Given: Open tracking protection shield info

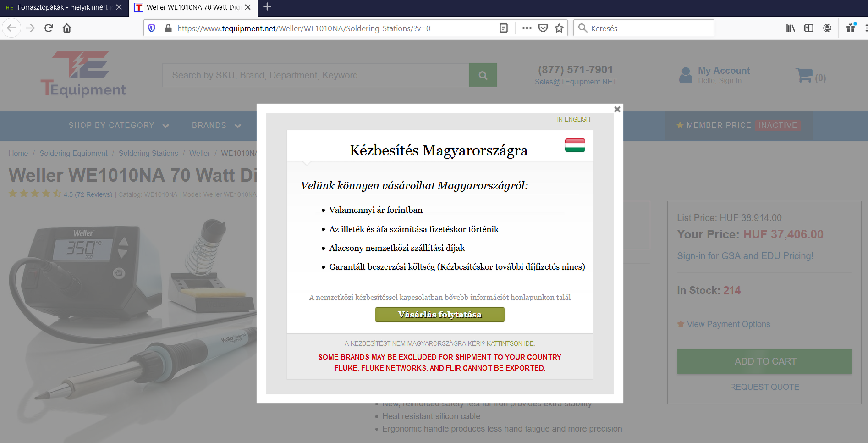Looking at the screenshot, I should [x=152, y=28].
